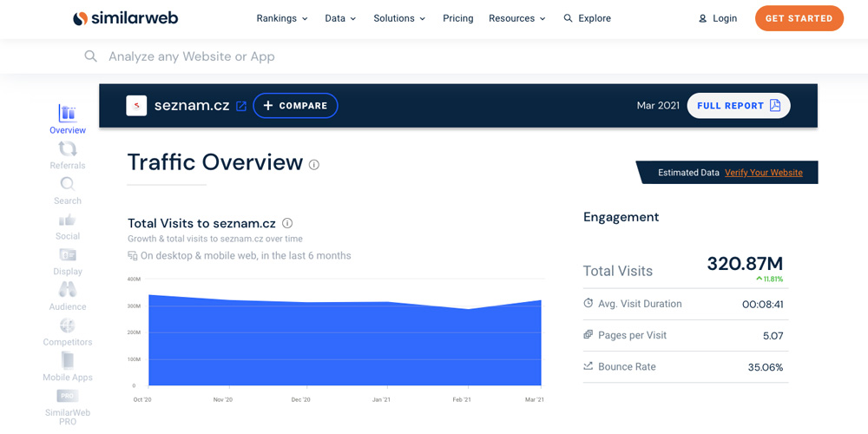Click the Similarweb logo
This screenshot has width=868, height=434.
click(126, 18)
